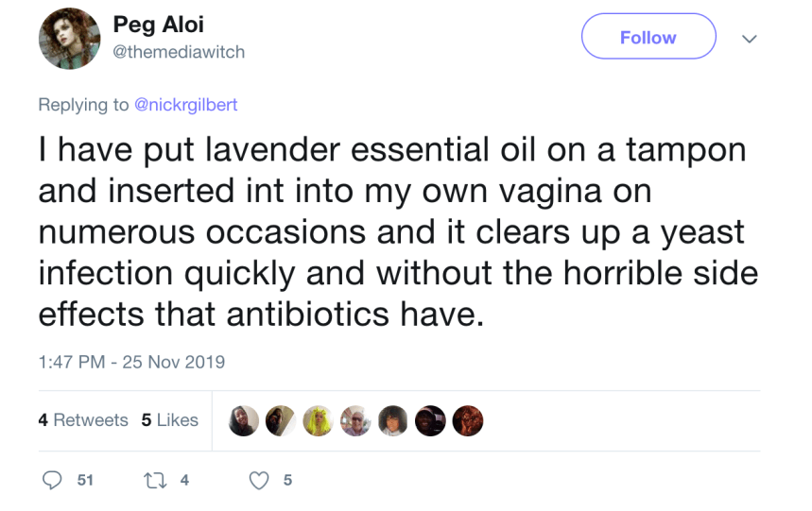Click the Peg Aloi display name

(x=158, y=26)
